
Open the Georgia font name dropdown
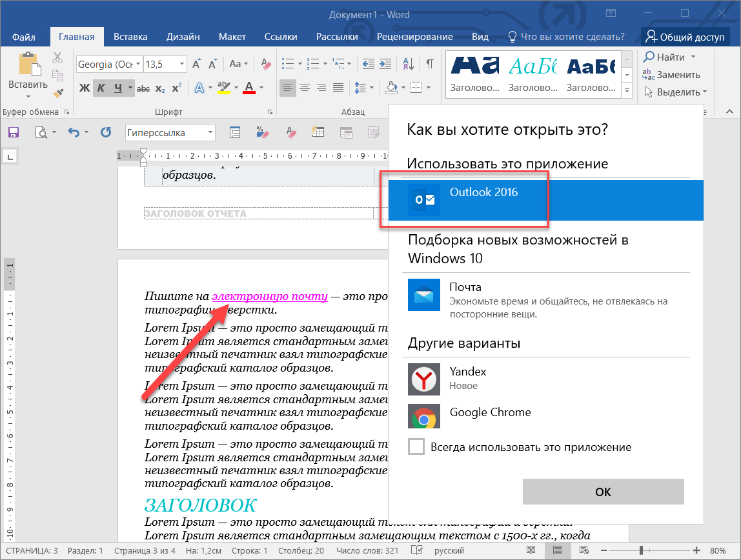[x=138, y=65]
